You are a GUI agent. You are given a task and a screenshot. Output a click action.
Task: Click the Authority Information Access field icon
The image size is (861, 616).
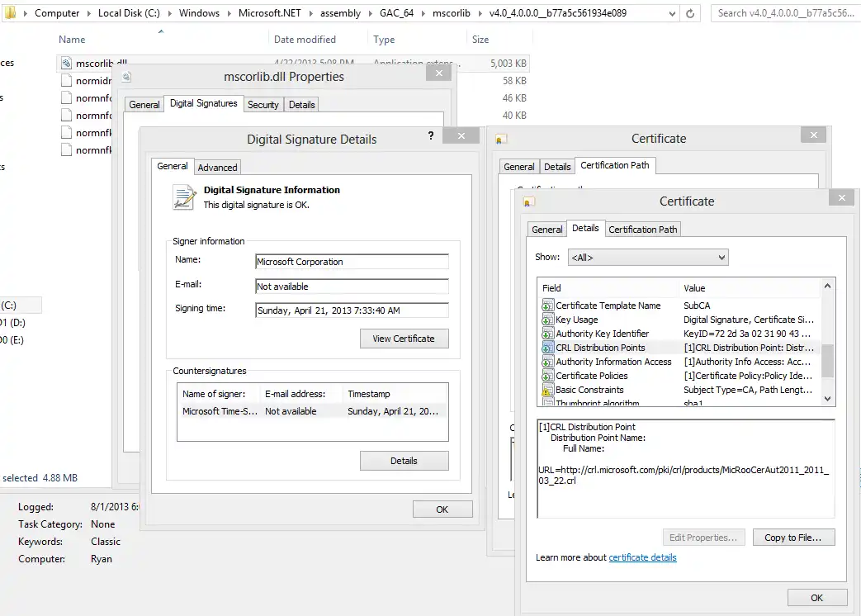[x=547, y=362]
